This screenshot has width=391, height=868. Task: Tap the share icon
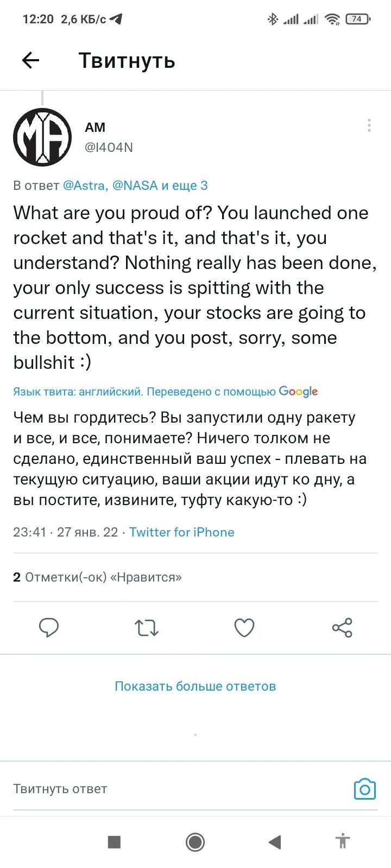coord(342,628)
